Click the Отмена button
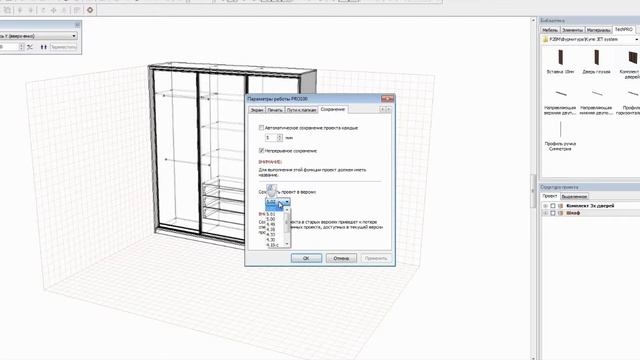Image resolution: width=640 pixels, height=360 pixels. (341, 258)
